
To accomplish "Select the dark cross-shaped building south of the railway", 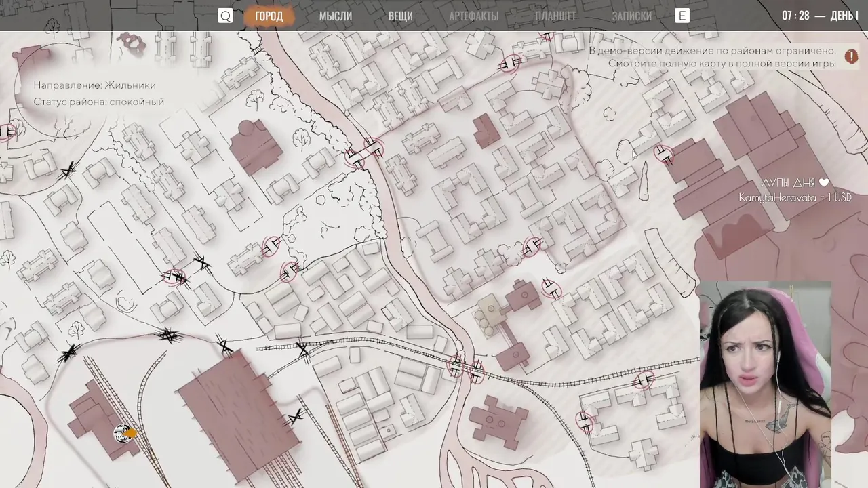I will click(x=499, y=422).
